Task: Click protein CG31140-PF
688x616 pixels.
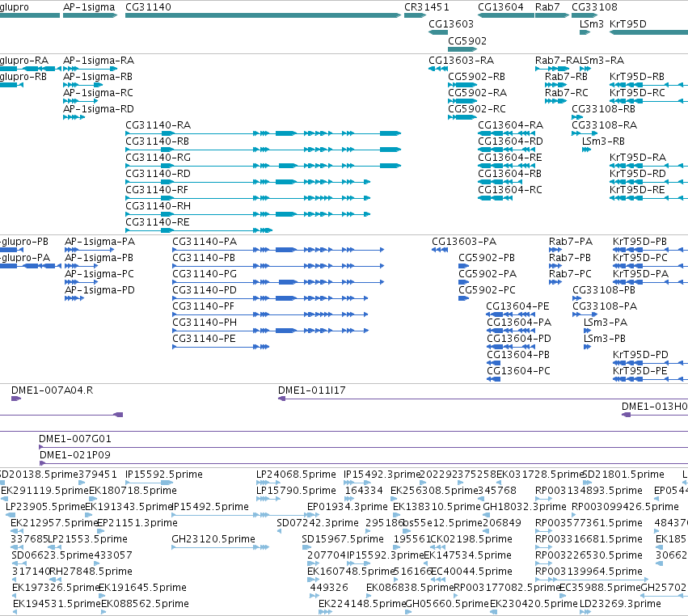Action: pyautogui.click(x=270, y=314)
